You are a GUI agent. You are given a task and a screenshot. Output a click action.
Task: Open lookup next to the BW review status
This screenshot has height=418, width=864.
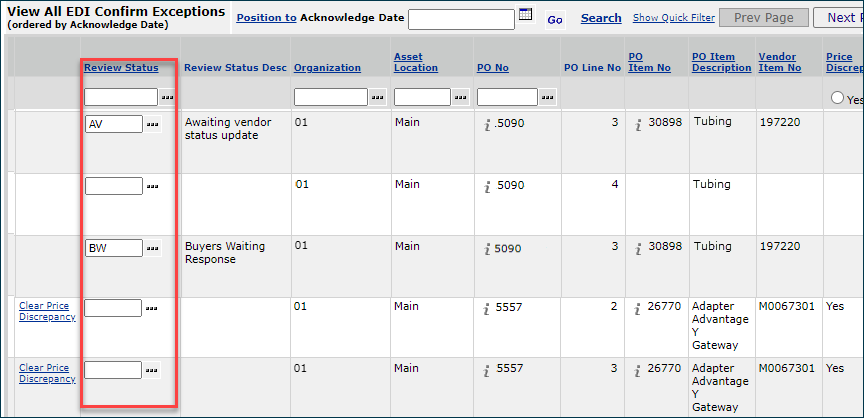coord(152,248)
